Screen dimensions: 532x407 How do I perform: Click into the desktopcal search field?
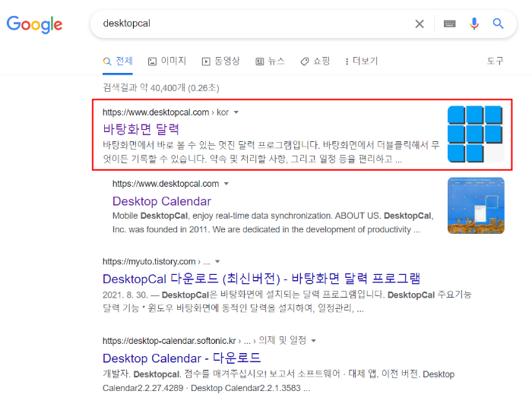point(251,24)
